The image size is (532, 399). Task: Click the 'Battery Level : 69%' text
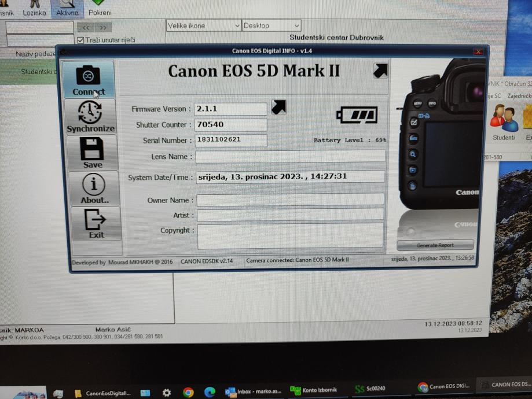click(x=350, y=140)
